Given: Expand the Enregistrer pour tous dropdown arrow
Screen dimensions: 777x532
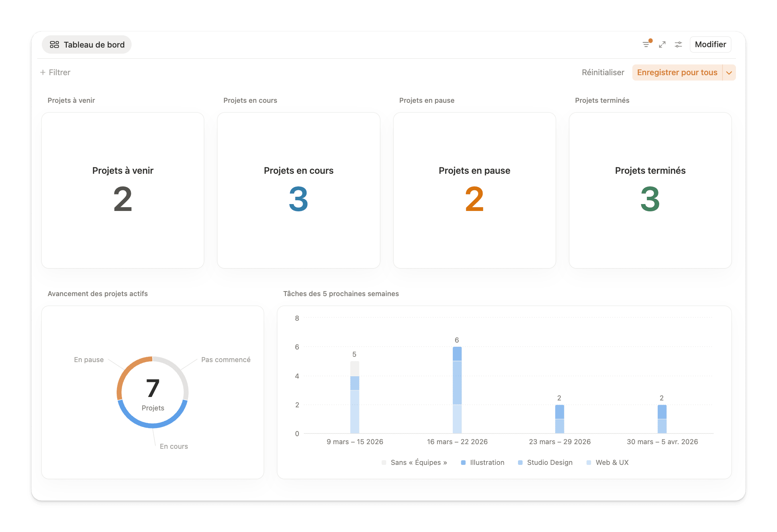Looking at the screenshot, I should click(729, 72).
